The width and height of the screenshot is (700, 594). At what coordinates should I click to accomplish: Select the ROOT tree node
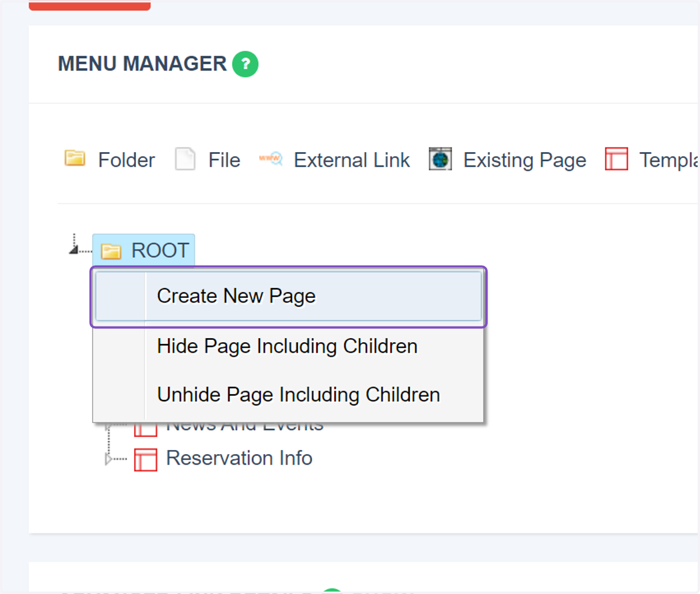click(x=143, y=251)
